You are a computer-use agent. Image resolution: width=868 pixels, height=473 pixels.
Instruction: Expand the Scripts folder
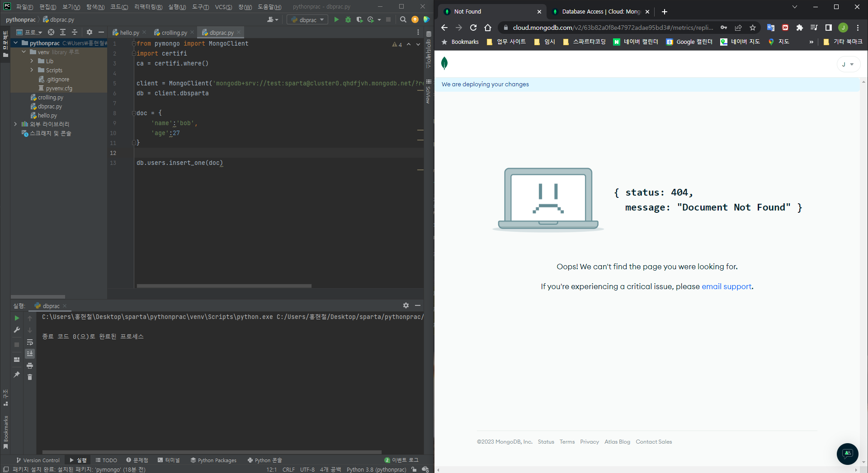click(32, 70)
